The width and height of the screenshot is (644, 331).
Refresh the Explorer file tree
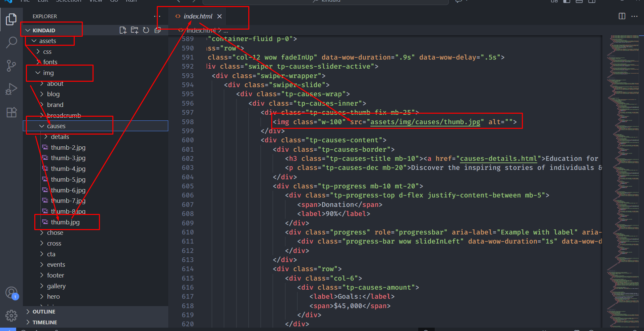(x=146, y=30)
